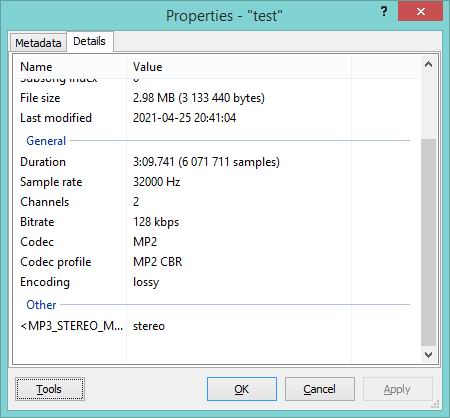The image size is (450, 418).
Task: Click the Cancel button
Action: (x=319, y=389)
